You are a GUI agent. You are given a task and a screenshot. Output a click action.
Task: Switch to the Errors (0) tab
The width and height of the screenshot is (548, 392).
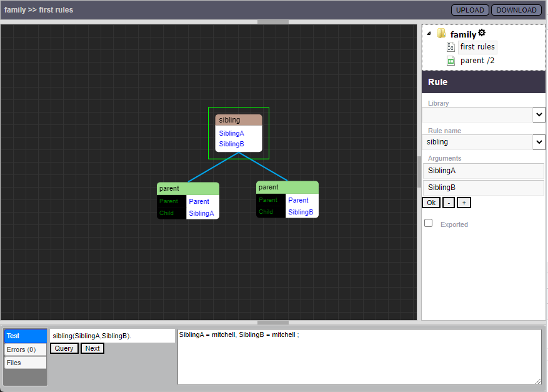pos(25,349)
